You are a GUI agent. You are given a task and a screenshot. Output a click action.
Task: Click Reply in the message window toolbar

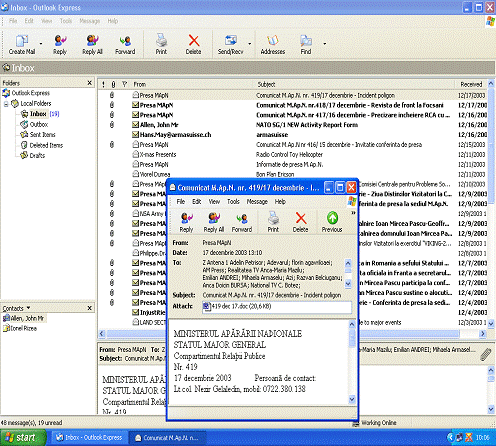(186, 222)
